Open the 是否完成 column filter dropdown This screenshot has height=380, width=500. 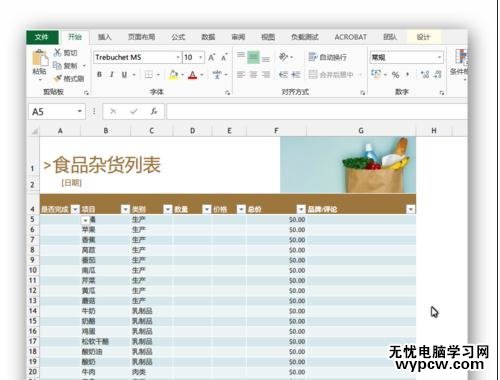tap(75, 209)
